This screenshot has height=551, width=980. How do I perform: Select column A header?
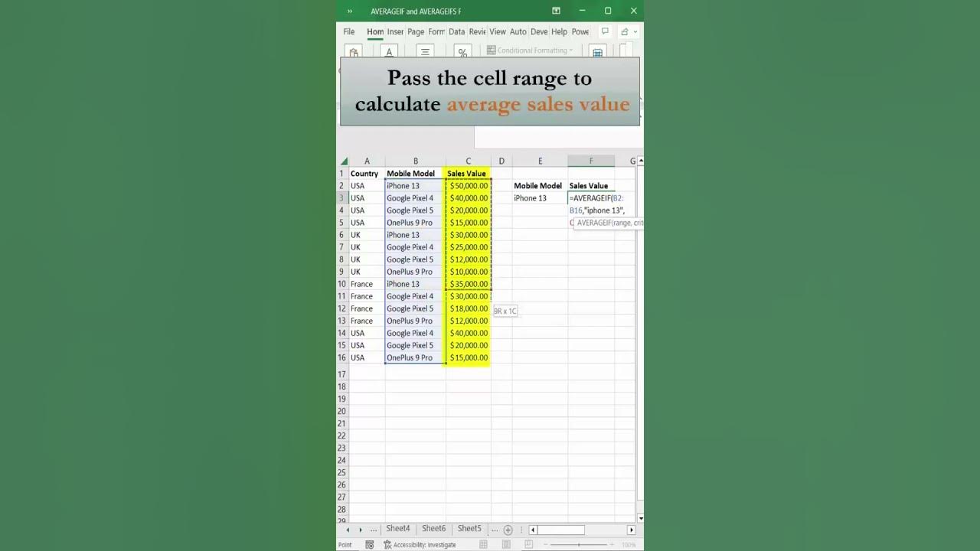[367, 161]
